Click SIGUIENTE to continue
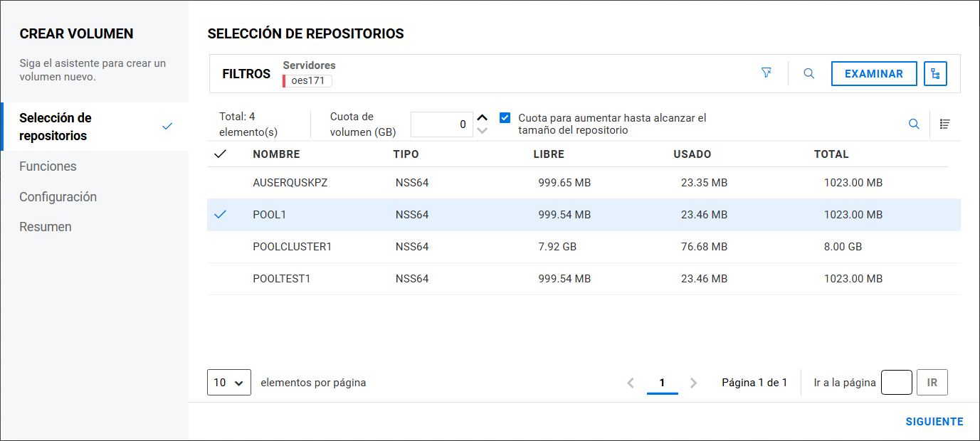 click(934, 422)
